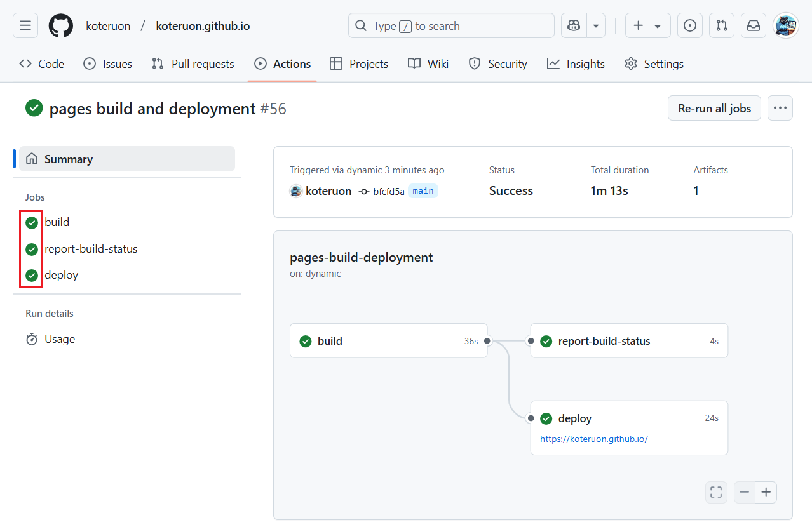Click the green check icon next to build job
Viewport: 812px width, 527px height.
click(31, 222)
